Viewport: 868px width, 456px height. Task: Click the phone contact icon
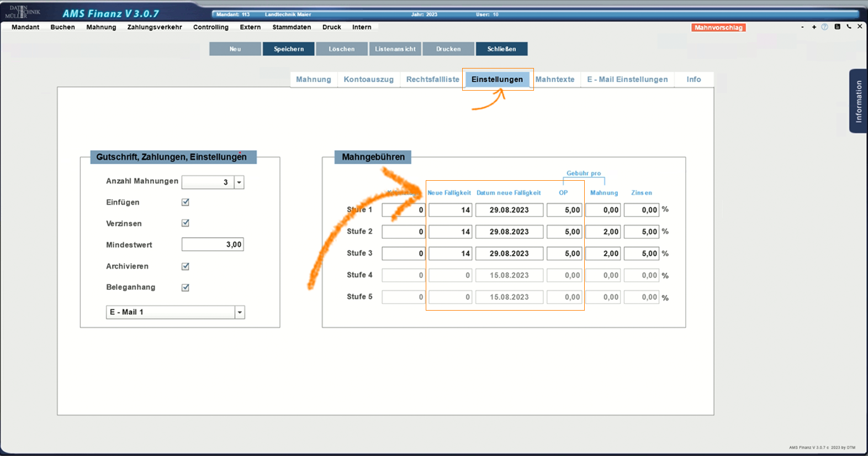point(849,27)
